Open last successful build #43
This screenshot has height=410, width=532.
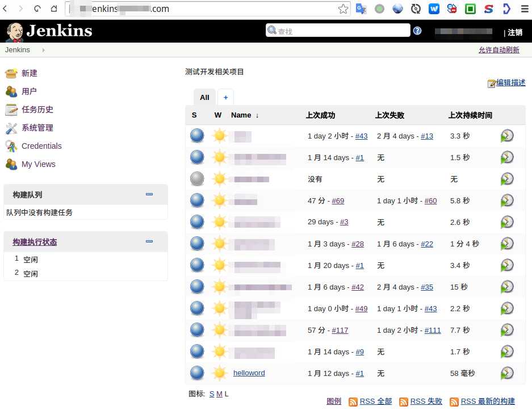point(361,136)
